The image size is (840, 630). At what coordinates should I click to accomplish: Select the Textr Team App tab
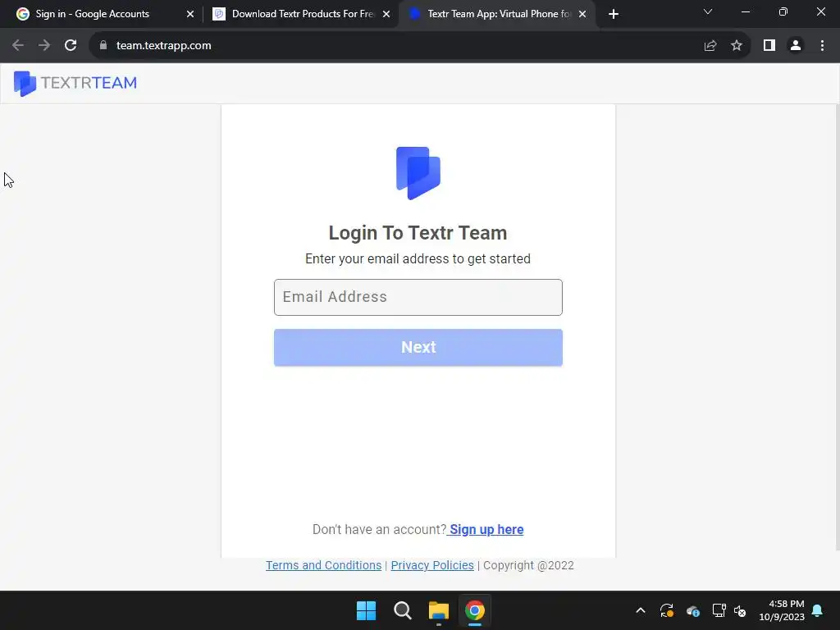coord(495,14)
